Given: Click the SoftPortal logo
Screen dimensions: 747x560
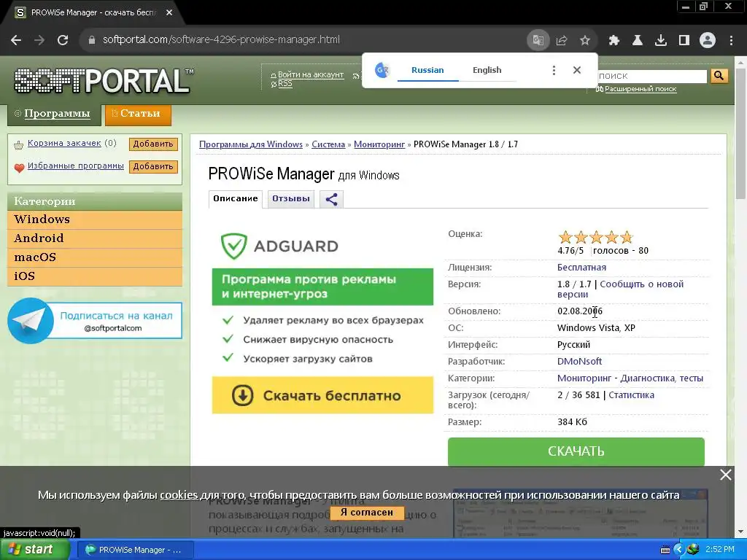Looking at the screenshot, I should pyautogui.click(x=103, y=81).
